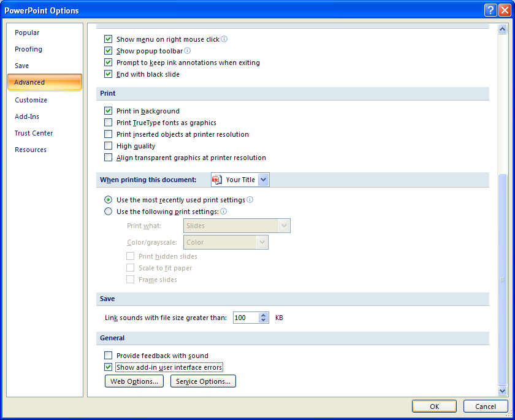Open the Your Title document dropdown
The width and height of the screenshot is (515, 420).
point(264,180)
